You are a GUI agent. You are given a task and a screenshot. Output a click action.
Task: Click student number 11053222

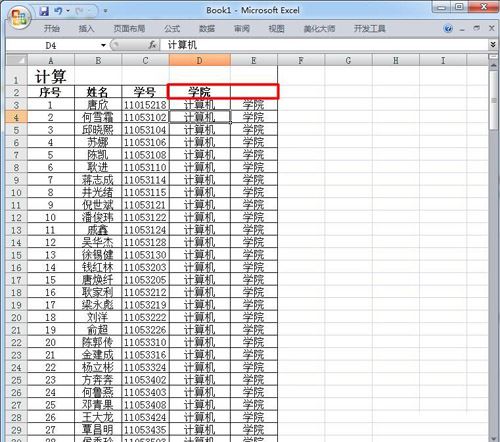tap(145, 317)
